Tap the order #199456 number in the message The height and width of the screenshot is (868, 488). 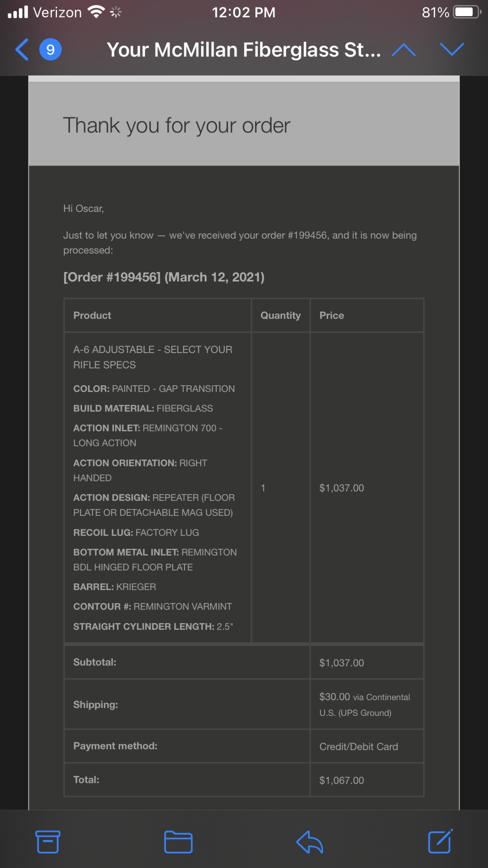[x=308, y=235]
